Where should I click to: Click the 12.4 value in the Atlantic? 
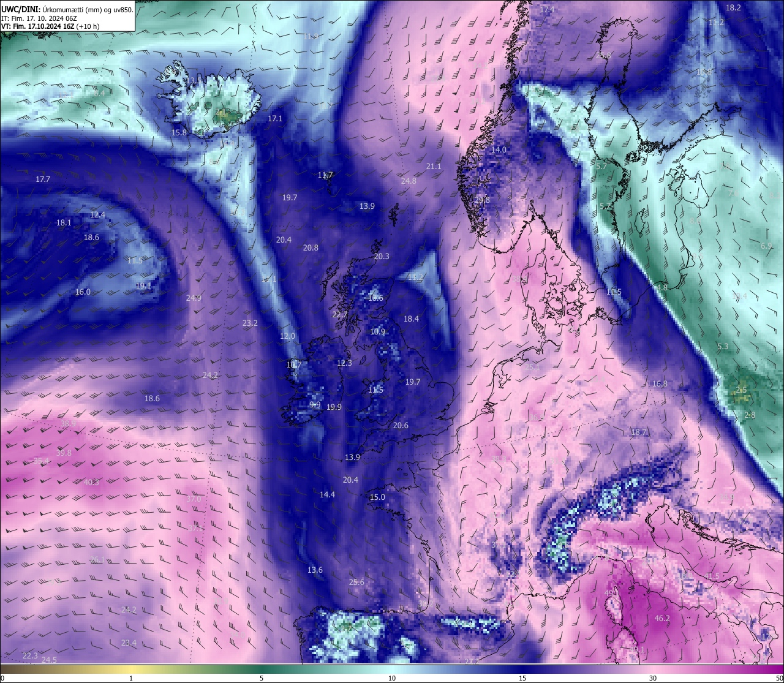tap(97, 214)
